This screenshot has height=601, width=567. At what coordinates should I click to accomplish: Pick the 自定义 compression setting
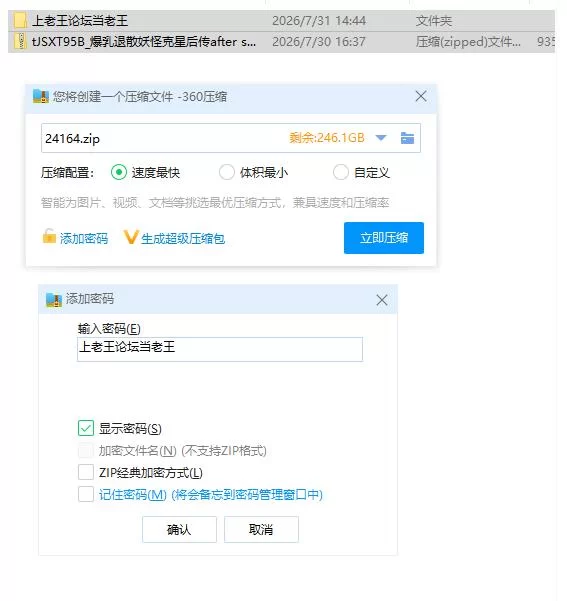(340, 172)
